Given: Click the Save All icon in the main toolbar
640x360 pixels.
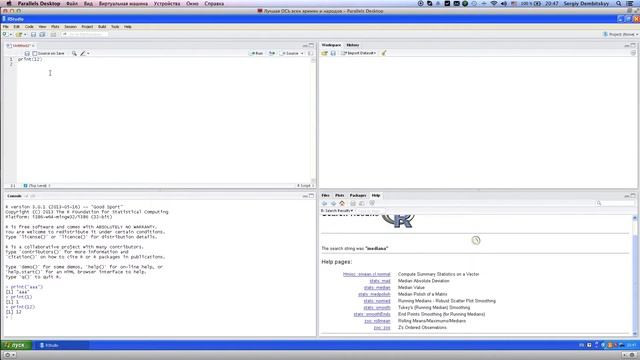Looking at the screenshot, I should (x=42, y=35).
